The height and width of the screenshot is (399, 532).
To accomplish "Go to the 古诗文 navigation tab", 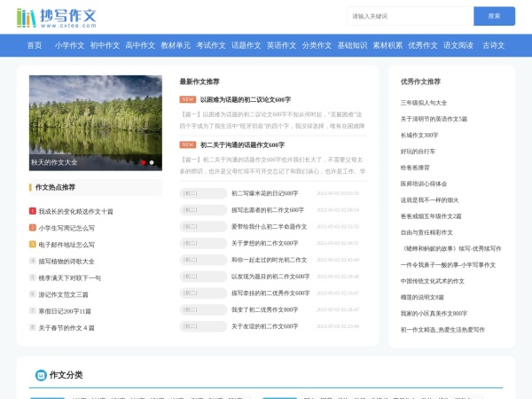I will [x=493, y=45].
